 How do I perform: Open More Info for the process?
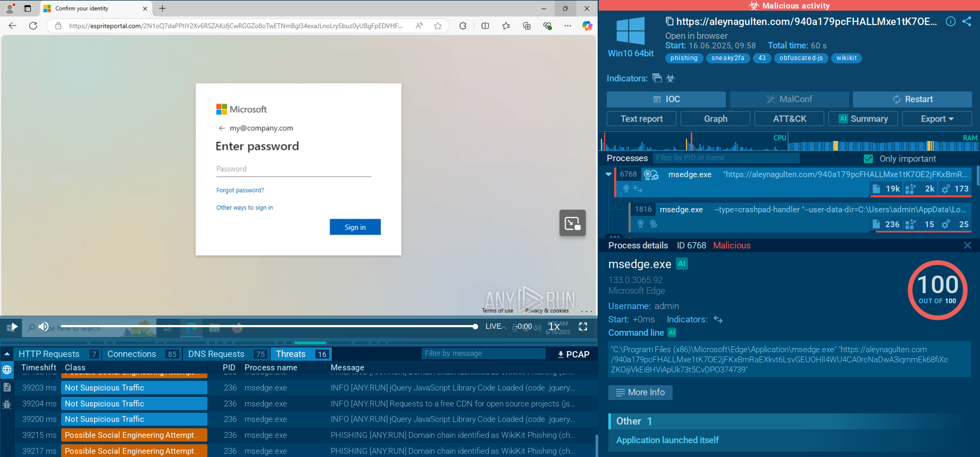pyautogui.click(x=640, y=393)
